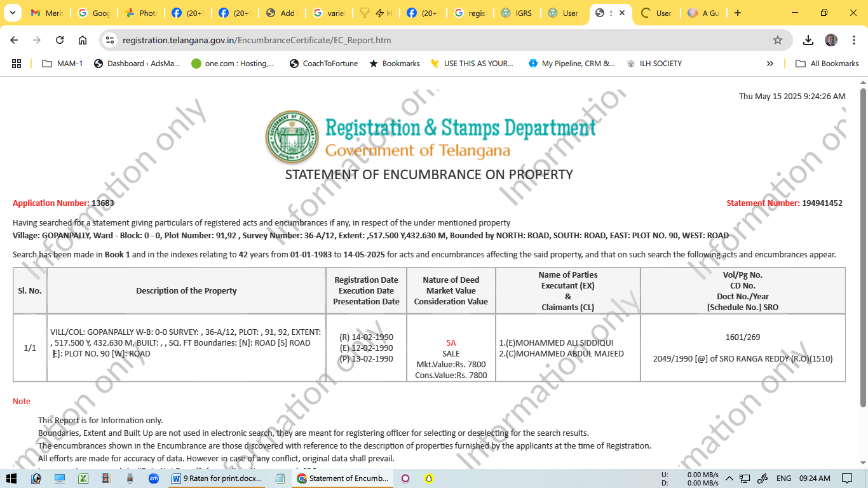Click the 'Mkt.Value:Rs. 7800' text
Viewport: 868px width, 488px height.
tap(451, 364)
